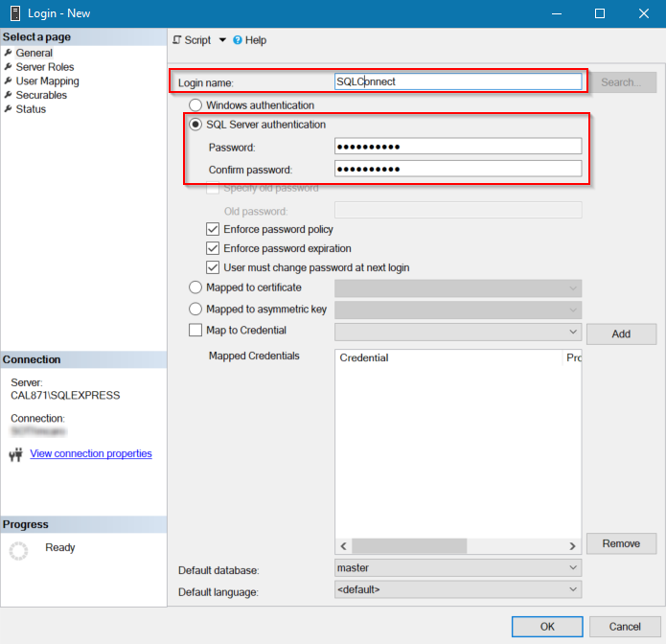Minimize the Login - New window
The height and width of the screenshot is (644, 666).
[557, 13]
